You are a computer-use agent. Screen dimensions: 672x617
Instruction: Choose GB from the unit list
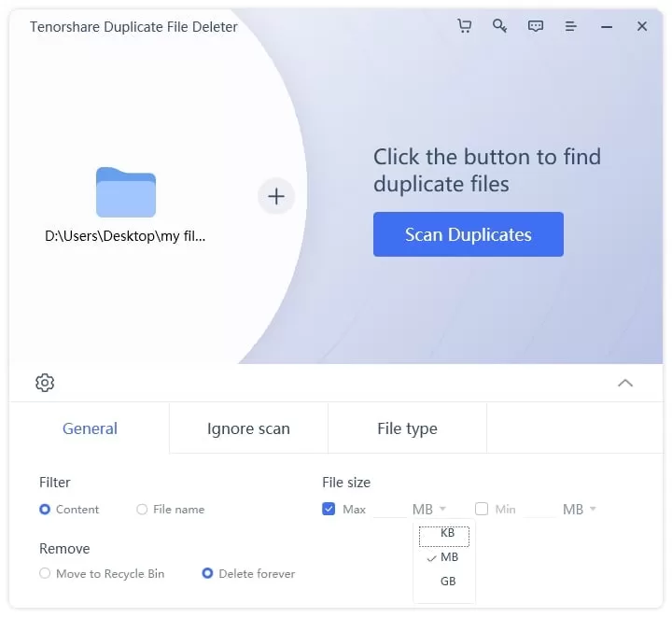pyautogui.click(x=444, y=581)
